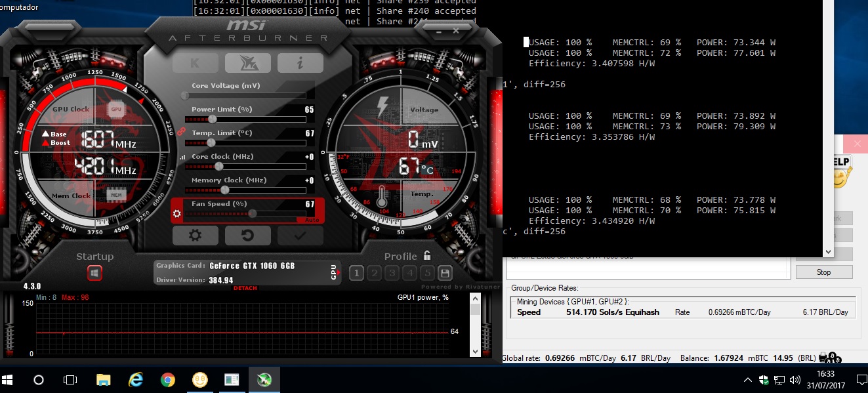Screen dimensions: 868x393
Task: Open File Explorer from the taskbar
Action: tap(104, 380)
